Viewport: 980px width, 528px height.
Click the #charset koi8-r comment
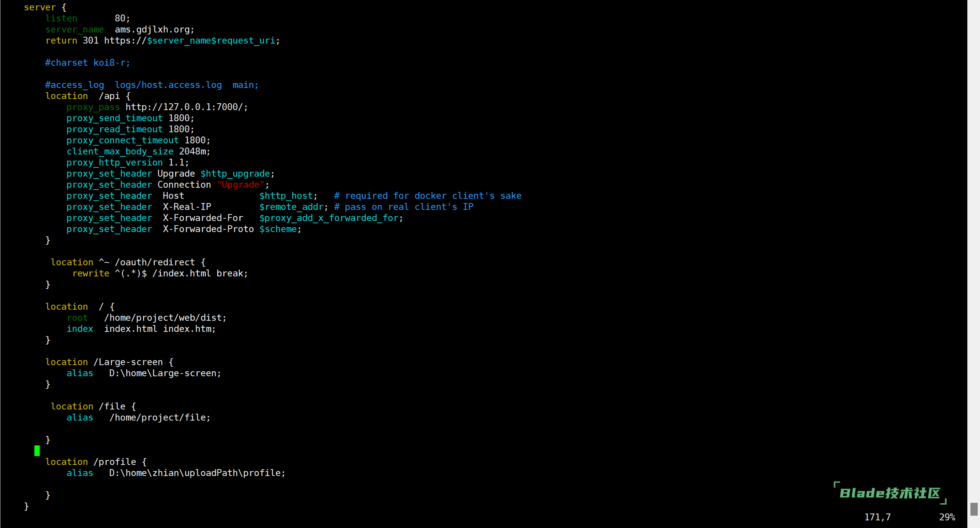tap(87, 63)
